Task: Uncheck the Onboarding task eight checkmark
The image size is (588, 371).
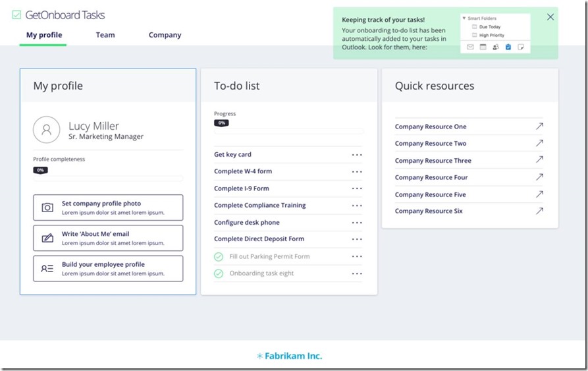Action: click(x=219, y=273)
